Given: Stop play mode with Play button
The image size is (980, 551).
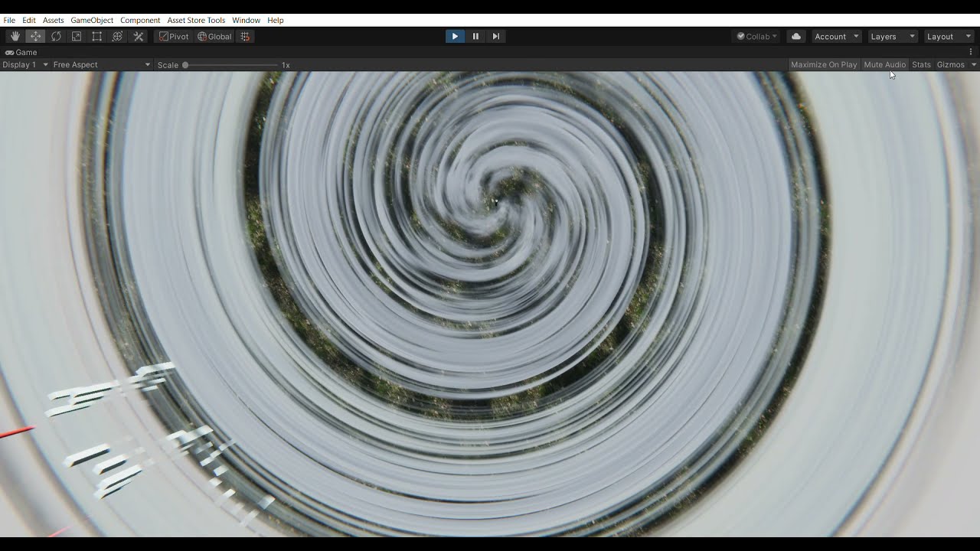Looking at the screenshot, I should pyautogui.click(x=455, y=36).
